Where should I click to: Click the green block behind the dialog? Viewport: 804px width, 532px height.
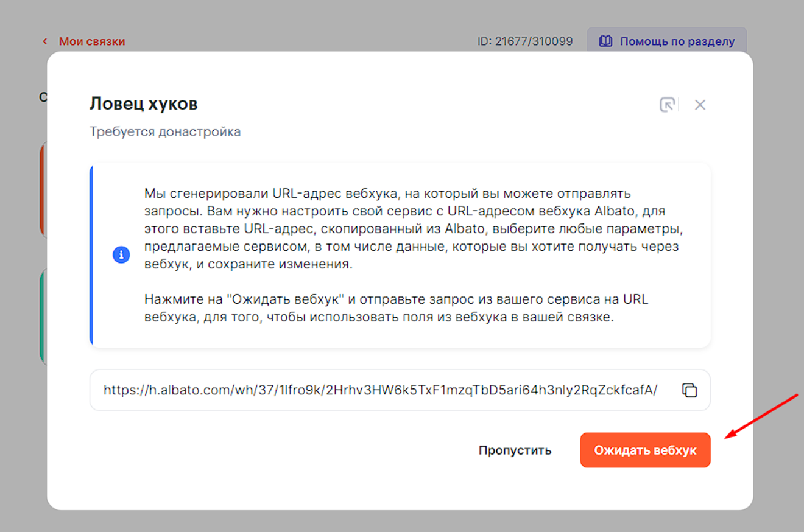click(43, 317)
